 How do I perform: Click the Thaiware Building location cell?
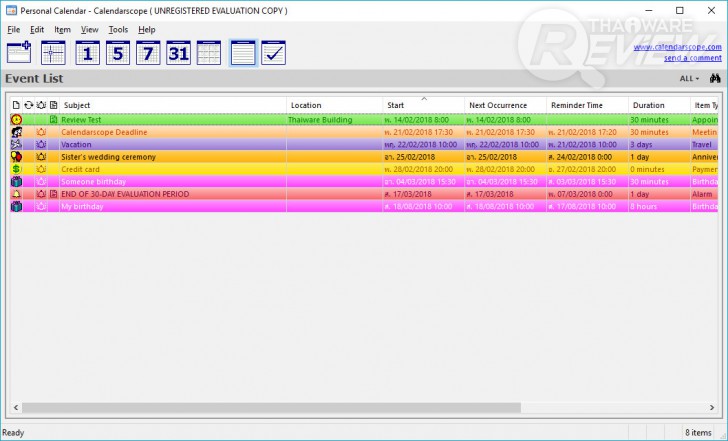point(335,120)
